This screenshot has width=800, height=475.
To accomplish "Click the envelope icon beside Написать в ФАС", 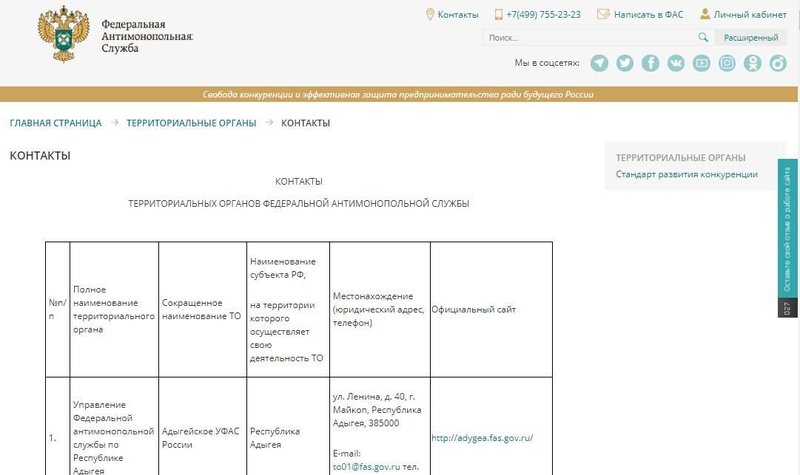I will click(x=603, y=14).
